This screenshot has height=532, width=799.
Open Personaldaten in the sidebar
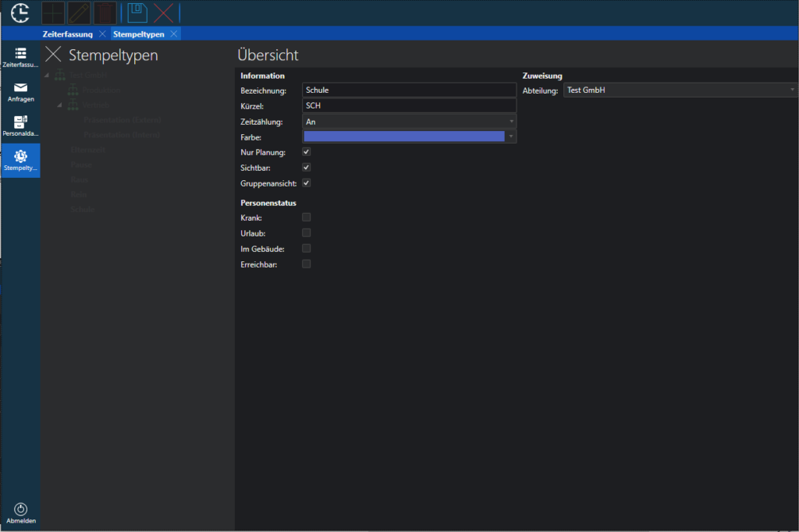coord(20,126)
